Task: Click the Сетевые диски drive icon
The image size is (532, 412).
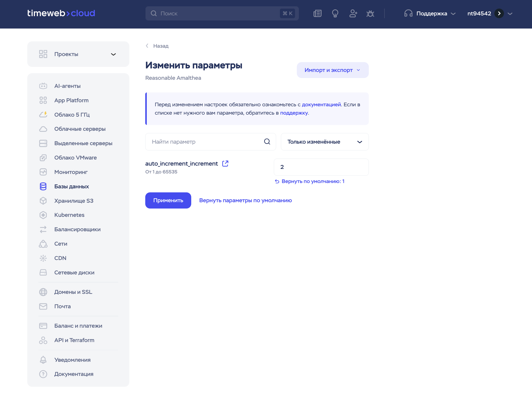Action: point(43,273)
